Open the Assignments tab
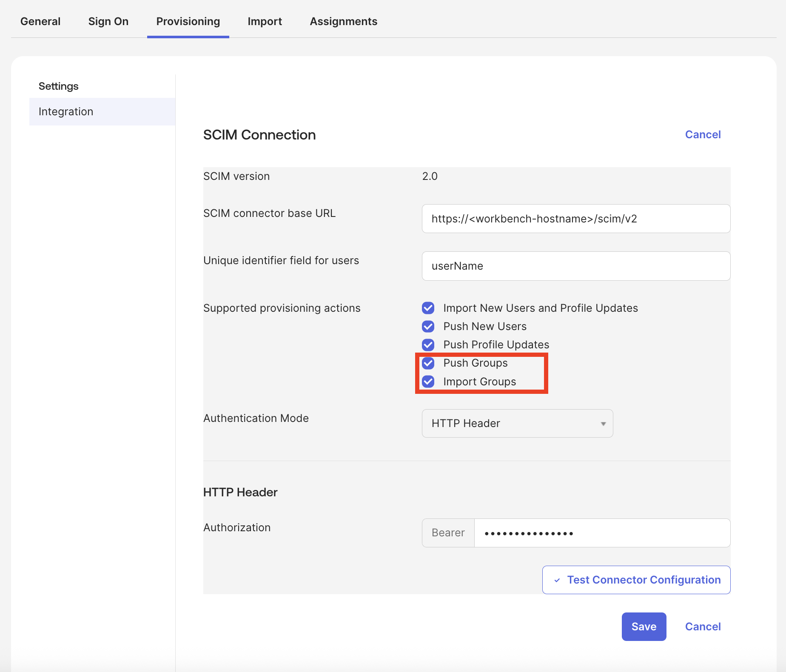Image resolution: width=786 pixels, height=672 pixels. point(343,21)
